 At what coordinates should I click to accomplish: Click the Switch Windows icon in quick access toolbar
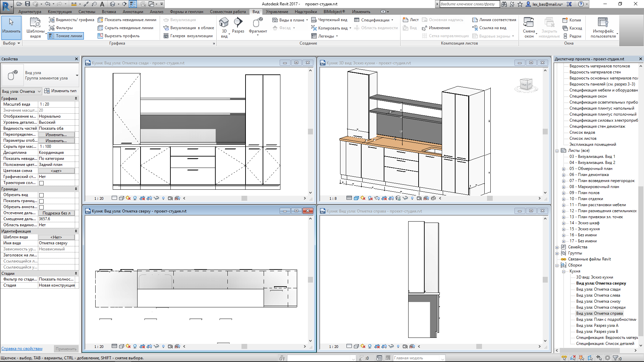pyautogui.click(x=151, y=4)
